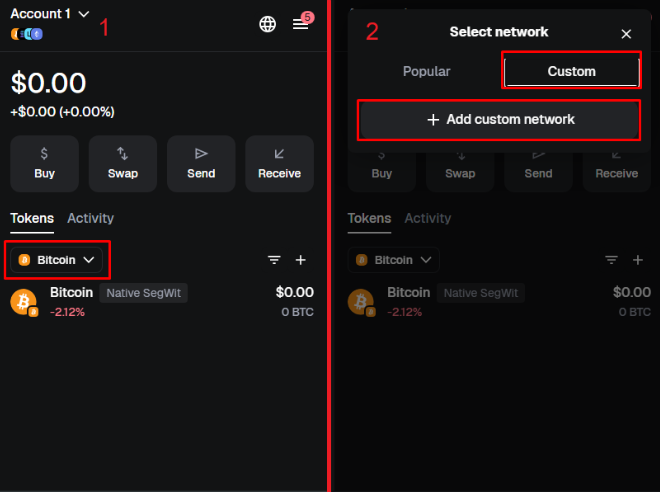This screenshot has height=492, width=660.
Task: Click Native SegWit badge in left panel
Action: [x=144, y=293]
